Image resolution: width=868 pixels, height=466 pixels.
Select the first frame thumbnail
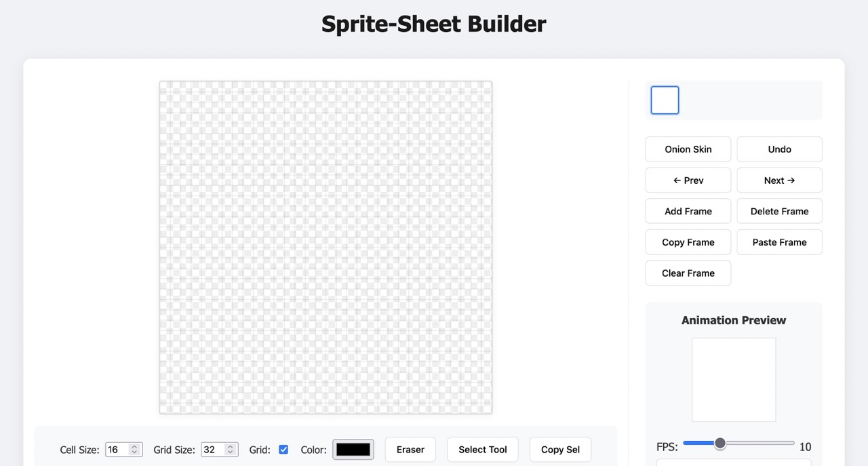[665, 100]
